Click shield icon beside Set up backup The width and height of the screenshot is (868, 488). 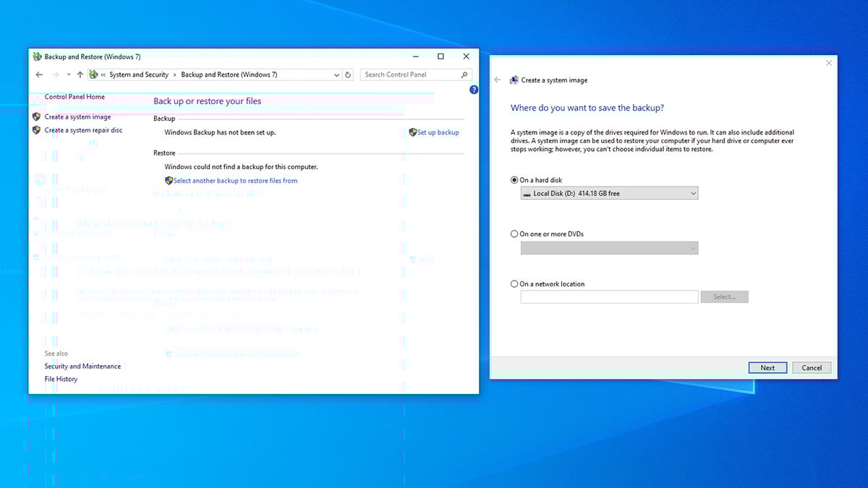click(413, 132)
